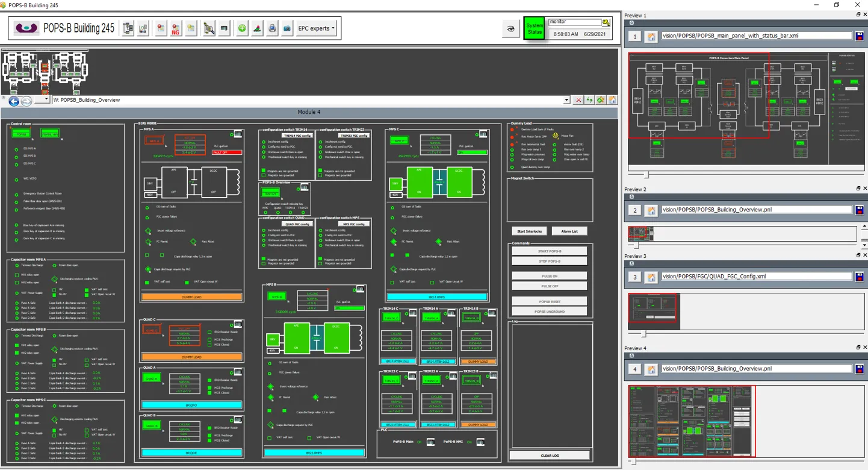Click the Start Interlocks button
Image resolution: width=868 pixels, height=470 pixels.
530,231
